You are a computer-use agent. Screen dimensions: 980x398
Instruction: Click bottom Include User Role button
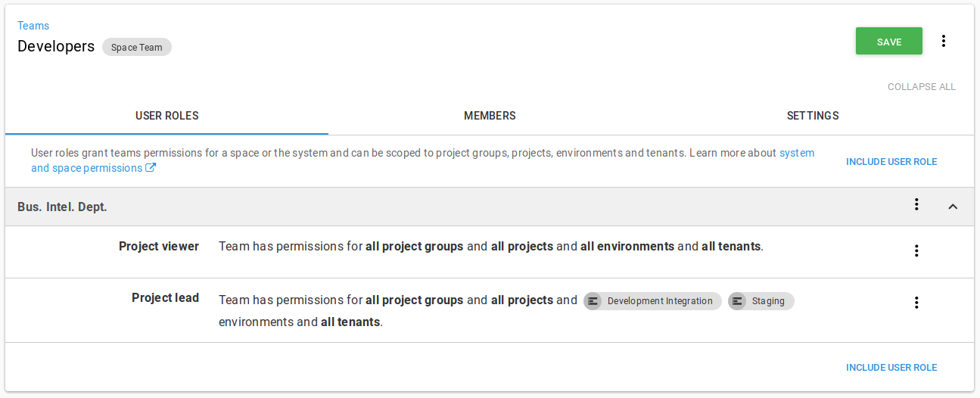tap(891, 368)
